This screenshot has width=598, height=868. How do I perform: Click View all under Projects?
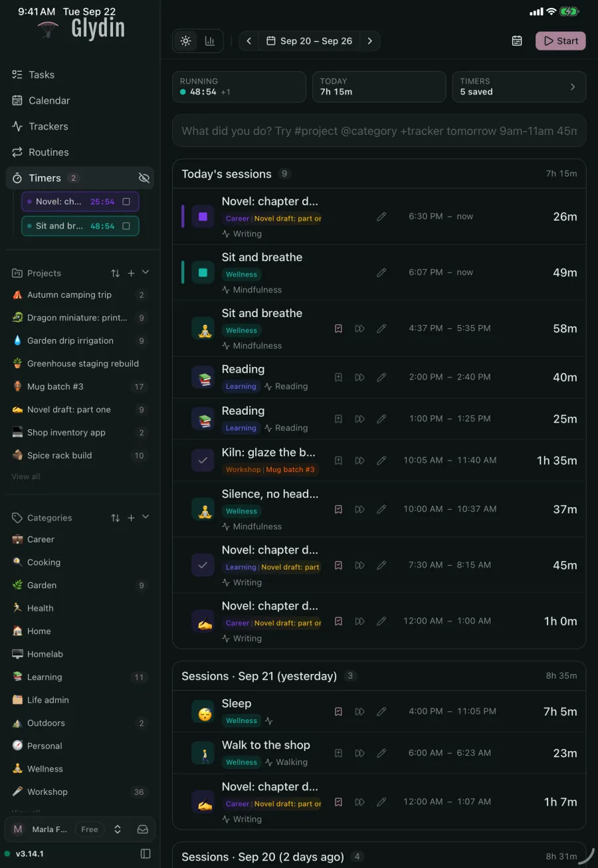coord(26,477)
